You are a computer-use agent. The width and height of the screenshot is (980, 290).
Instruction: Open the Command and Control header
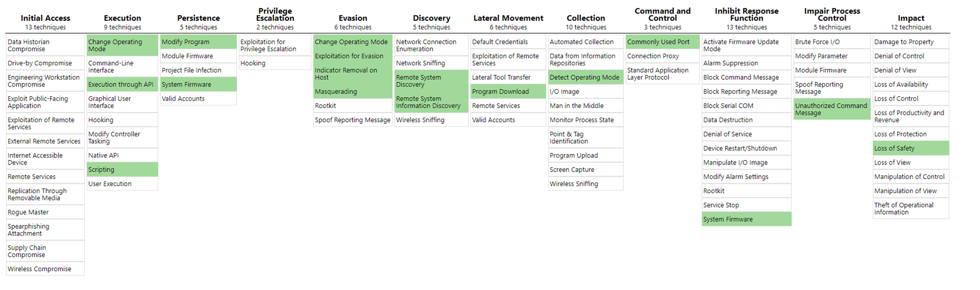click(x=662, y=14)
